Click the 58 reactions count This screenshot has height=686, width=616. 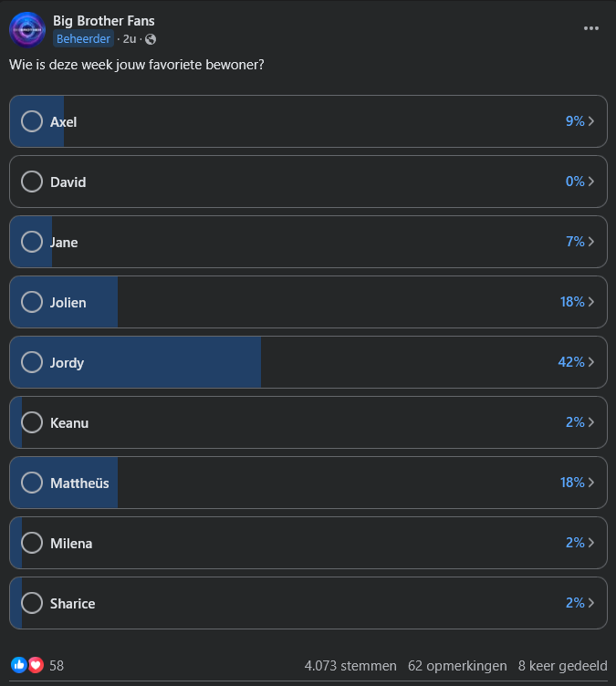point(57,666)
